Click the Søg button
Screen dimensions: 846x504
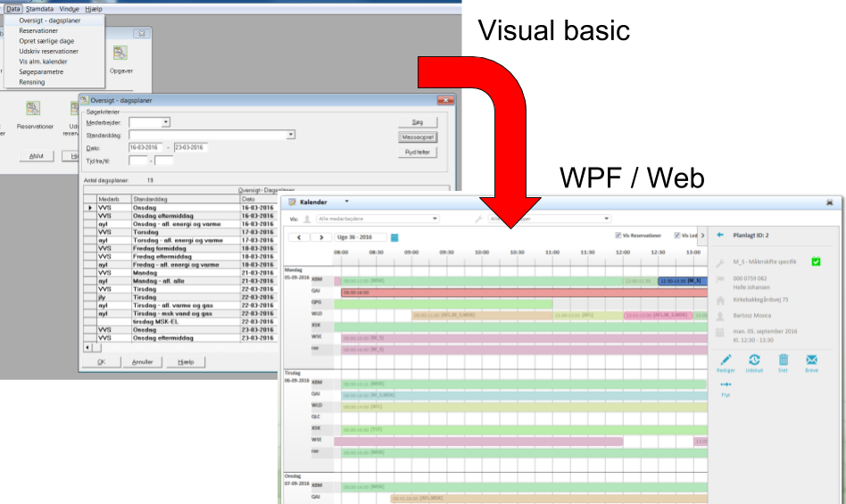(x=418, y=122)
